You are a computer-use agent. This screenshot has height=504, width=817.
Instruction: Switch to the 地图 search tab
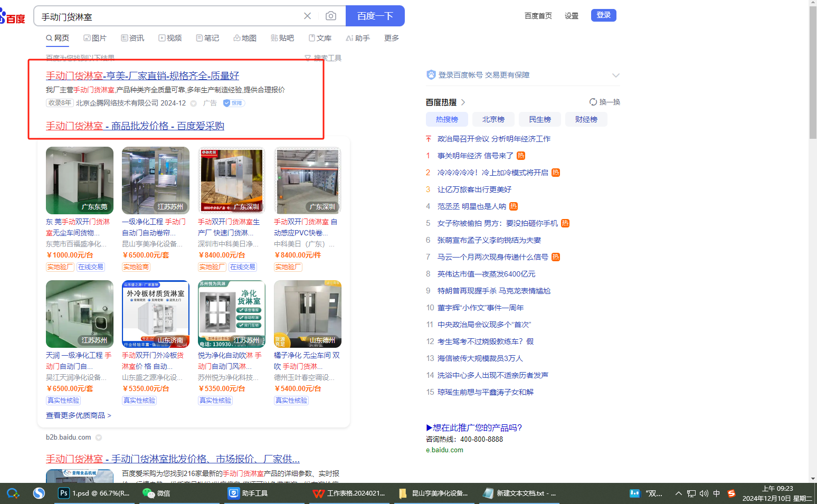click(x=245, y=38)
